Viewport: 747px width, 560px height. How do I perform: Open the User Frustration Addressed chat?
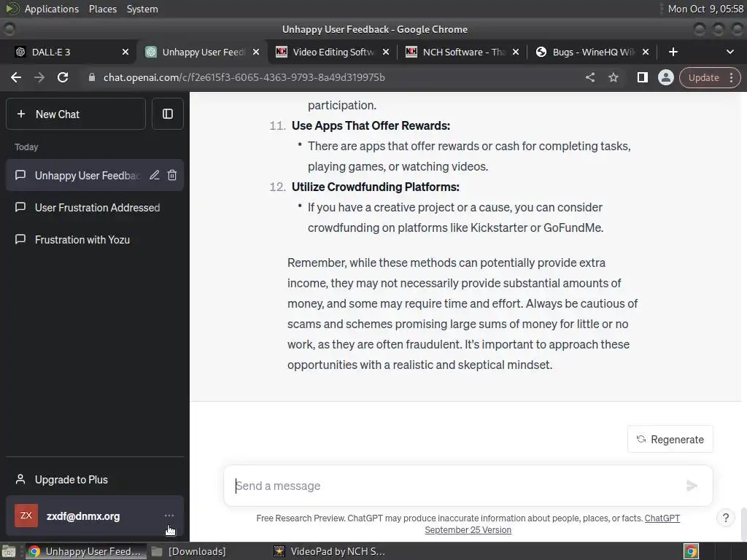coord(95,208)
